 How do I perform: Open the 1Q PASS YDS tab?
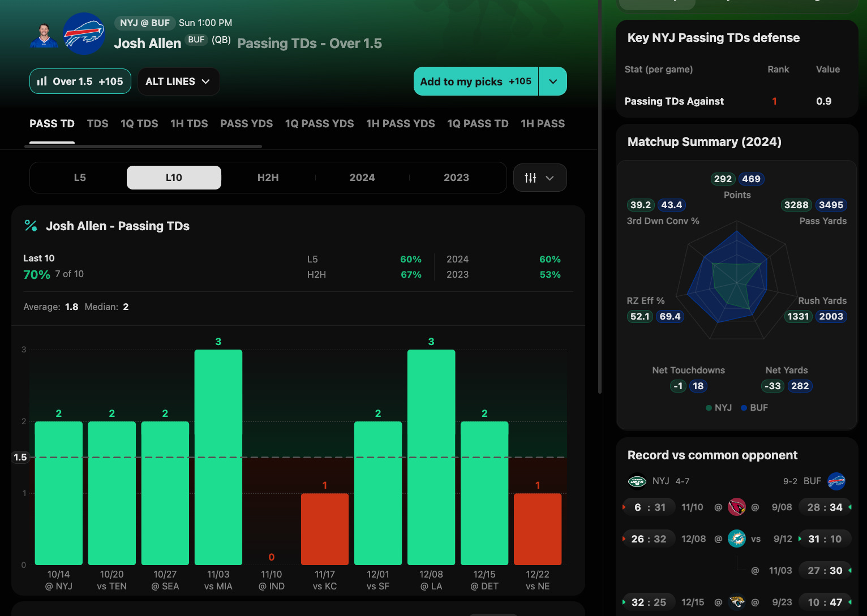point(319,123)
